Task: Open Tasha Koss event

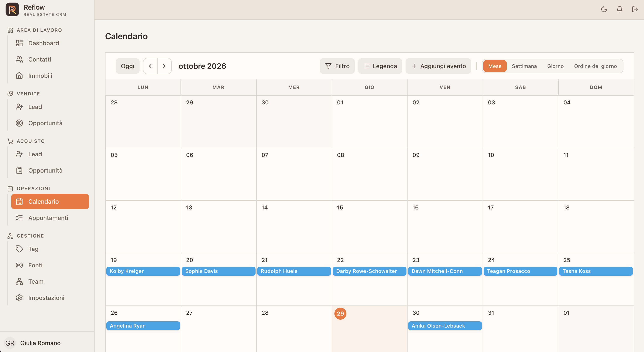Action: pos(596,271)
